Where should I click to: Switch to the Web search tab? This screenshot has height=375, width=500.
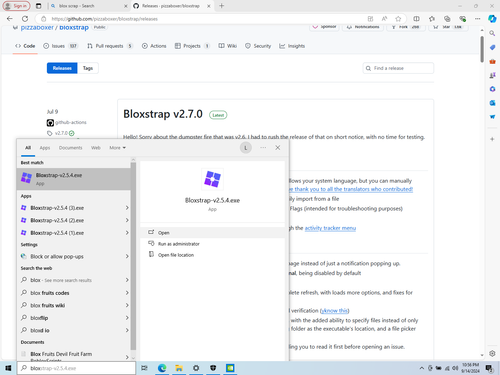coord(96,148)
